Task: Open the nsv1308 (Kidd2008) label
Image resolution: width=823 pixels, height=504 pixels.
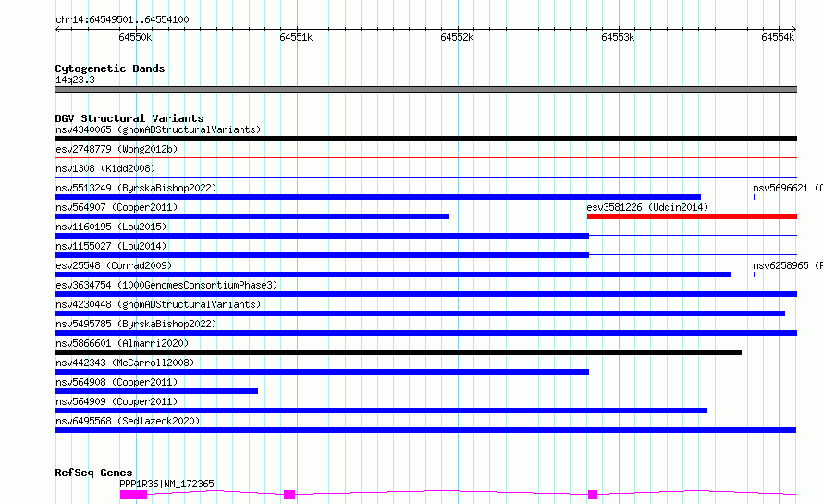Action: point(105,168)
